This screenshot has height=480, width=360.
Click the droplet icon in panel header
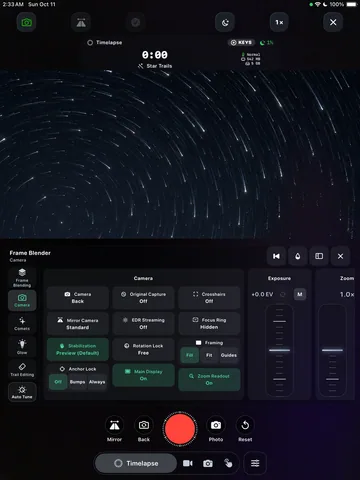(x=298, y=256)
